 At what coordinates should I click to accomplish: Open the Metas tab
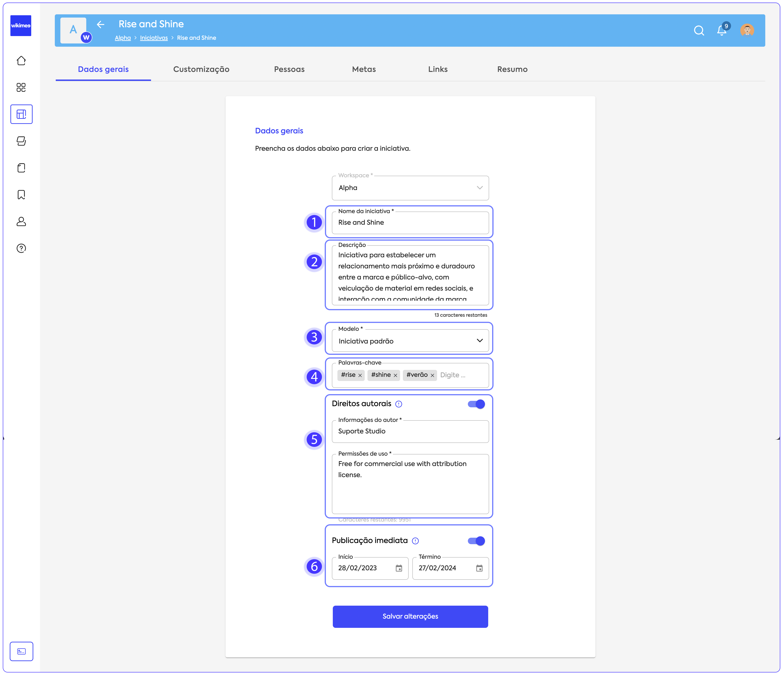pyautogui.click(x=364, y=69)
